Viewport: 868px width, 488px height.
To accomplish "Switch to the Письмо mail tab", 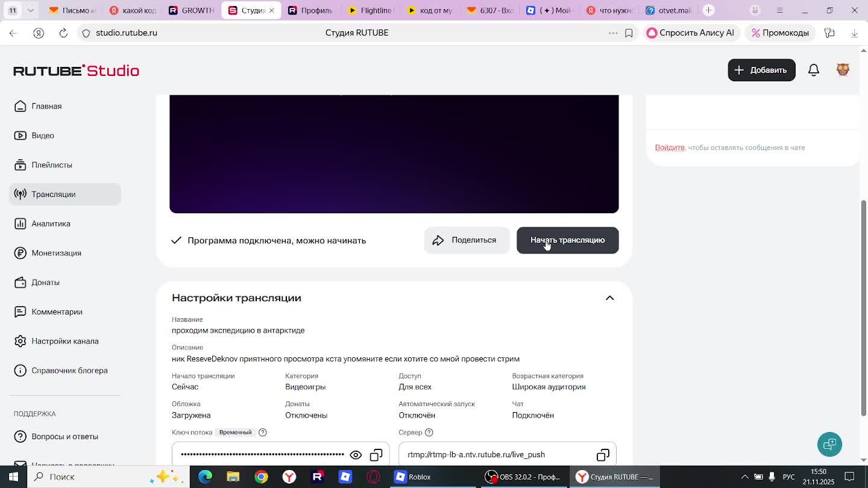I will tap(71, 10).
